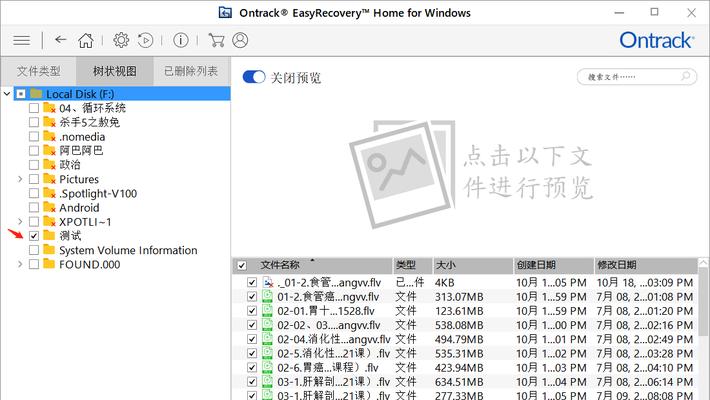Screen dimensions: 710x400
Task: Click the folder icon of .nomedia
Action: [x=49, y=136]
